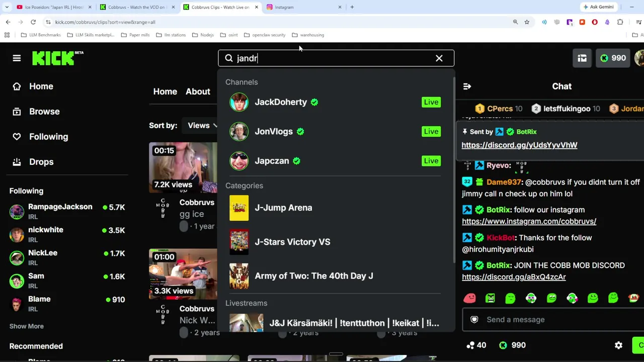Click the Drops icon in sidebar
Screen dimensions: 644x362
[x=17, y=162]
